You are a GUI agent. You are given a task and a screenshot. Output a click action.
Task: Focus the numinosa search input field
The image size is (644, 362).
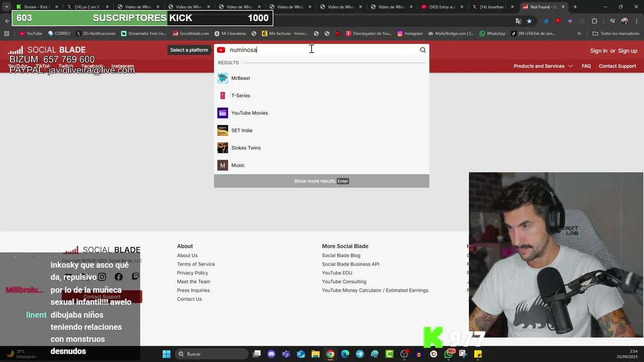322,50
